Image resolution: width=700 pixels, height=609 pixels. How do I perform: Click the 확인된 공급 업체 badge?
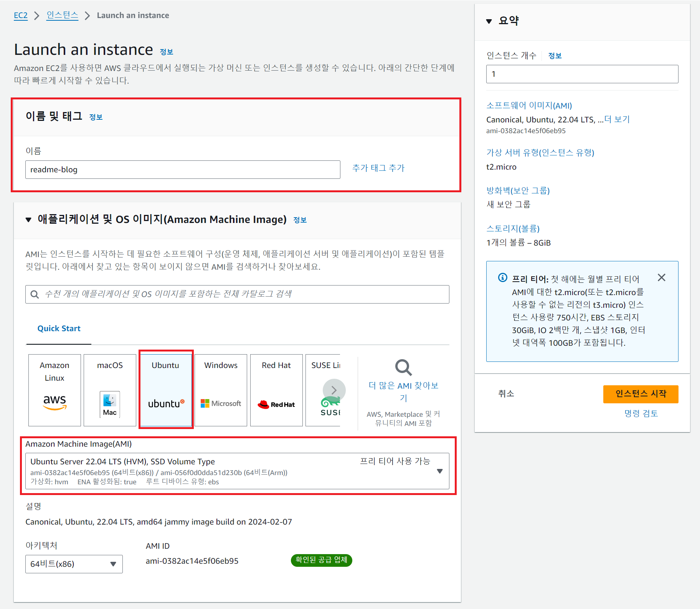[x=321, y=560]
